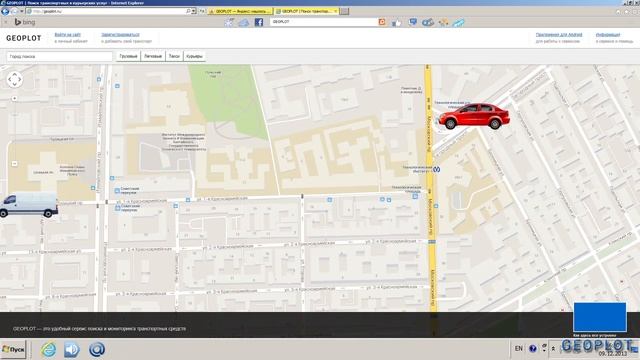
Task: Switch to the second GEOPLOT search browser tab
Action: click(x=306, y=11)
